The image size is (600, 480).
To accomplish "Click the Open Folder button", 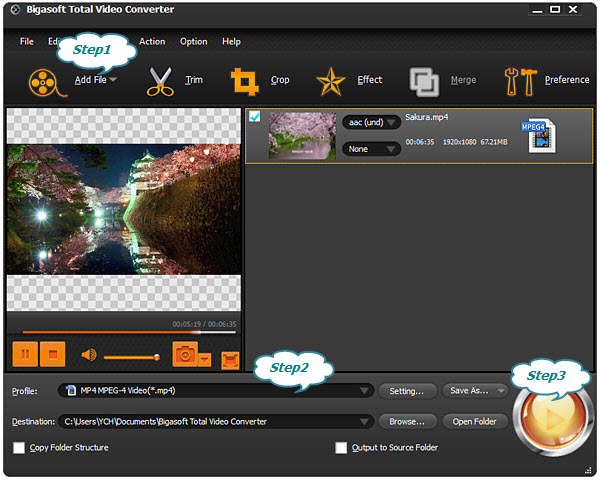I will (x=475, y=422).
